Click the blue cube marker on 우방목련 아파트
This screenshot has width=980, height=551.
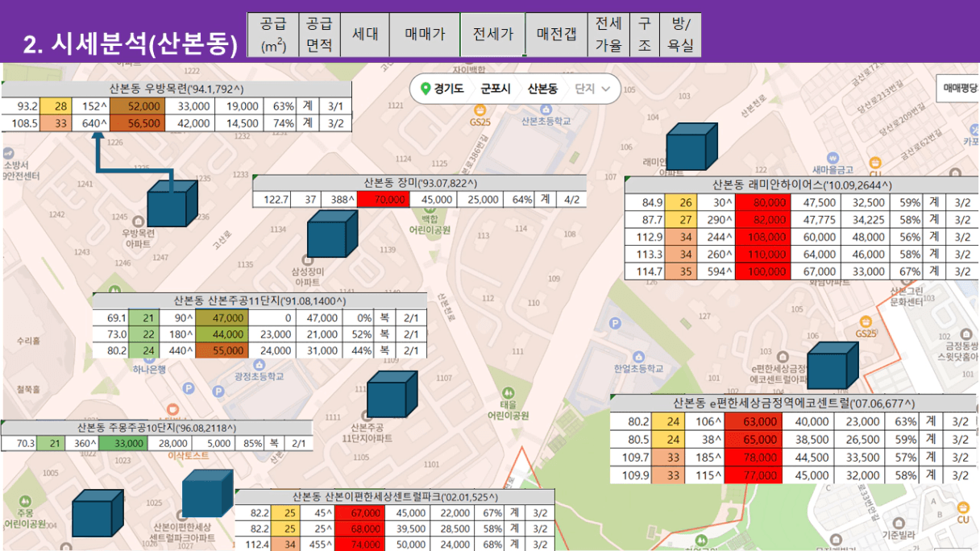tap(172, 204)
